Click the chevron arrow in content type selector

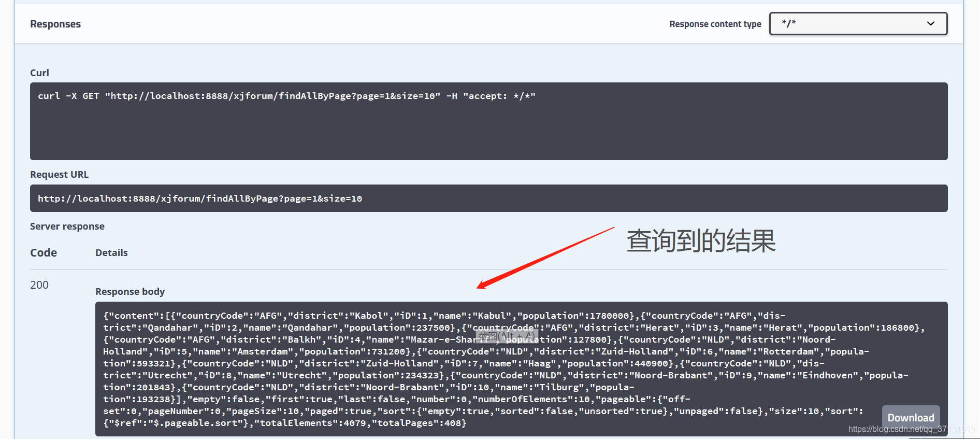(930, 24)
